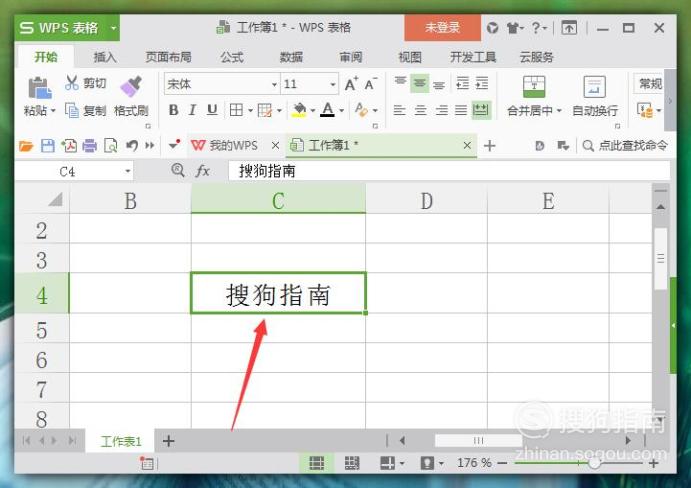Toggle middle vertical alignment
This screenshot has width=691, height=488.
click(420, 83)
